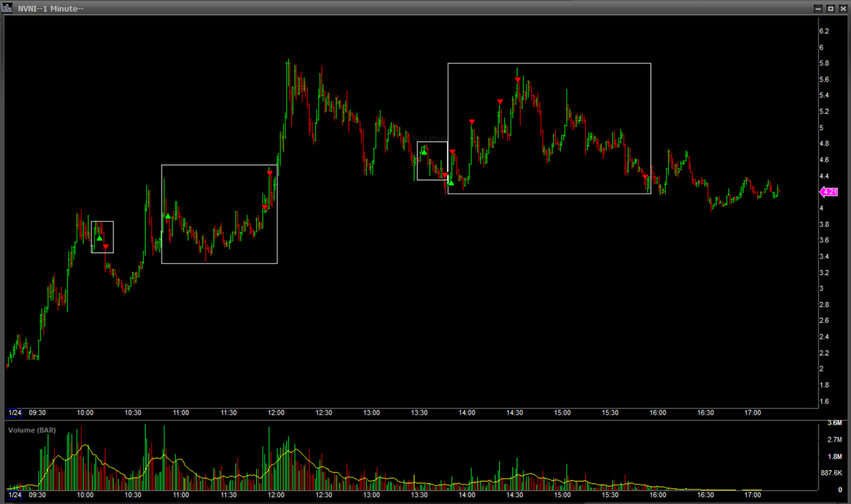Select the 1/24 date label under volume pane

(14, 495)
